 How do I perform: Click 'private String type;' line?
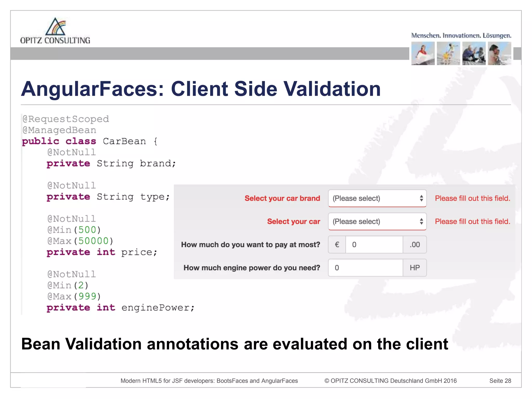(108, 197)
